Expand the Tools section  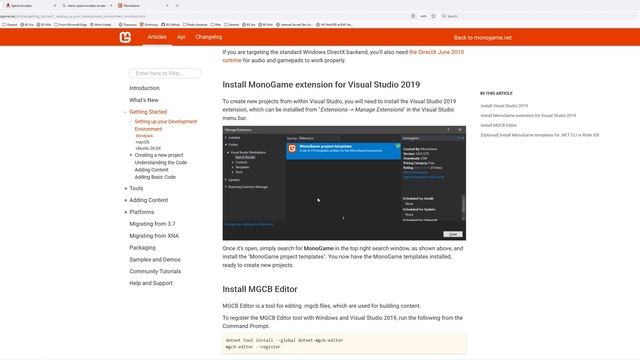[125, 189]
